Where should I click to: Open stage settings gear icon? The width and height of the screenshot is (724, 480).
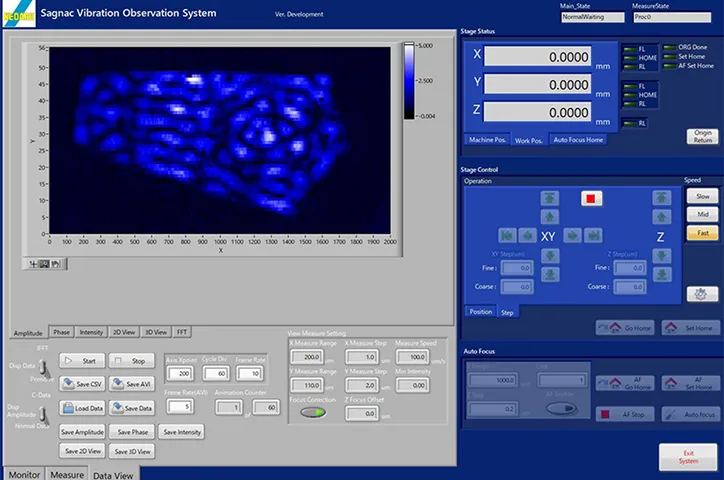700,293
